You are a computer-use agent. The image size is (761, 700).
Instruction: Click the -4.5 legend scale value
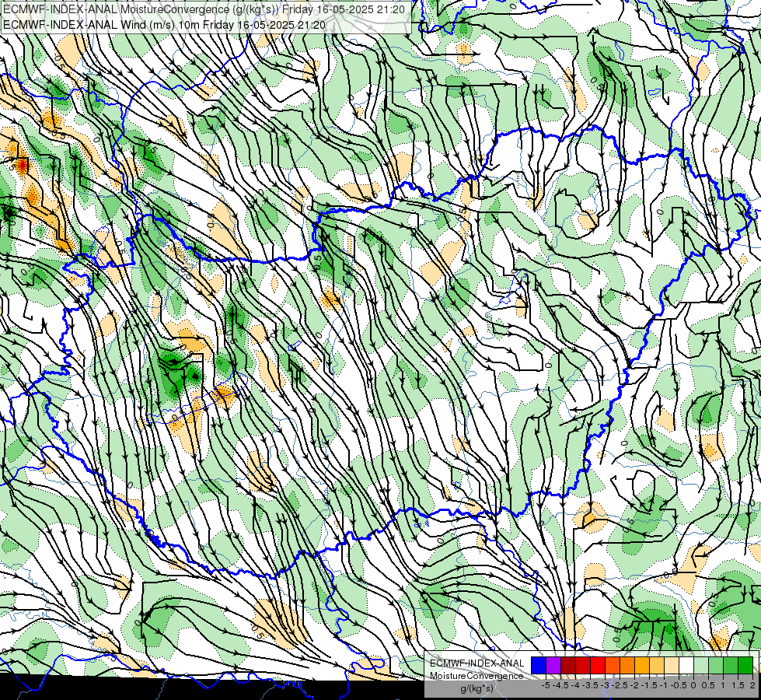coord(560,685)
